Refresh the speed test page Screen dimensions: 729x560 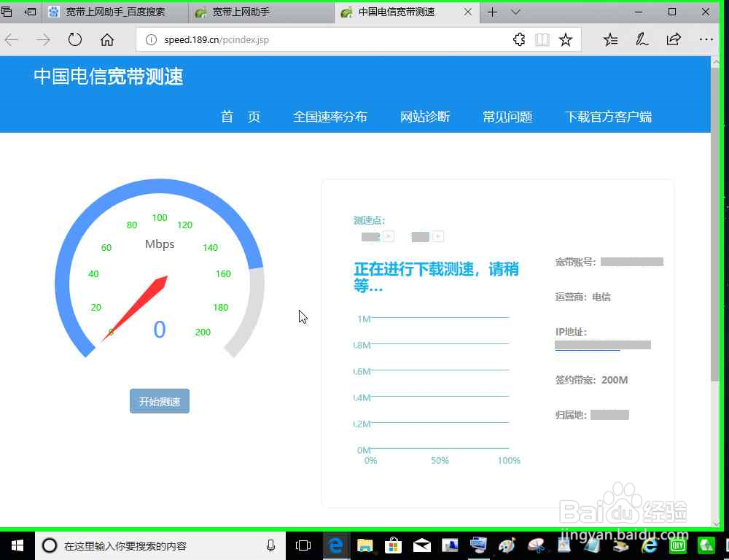click(x=75, y=39)
